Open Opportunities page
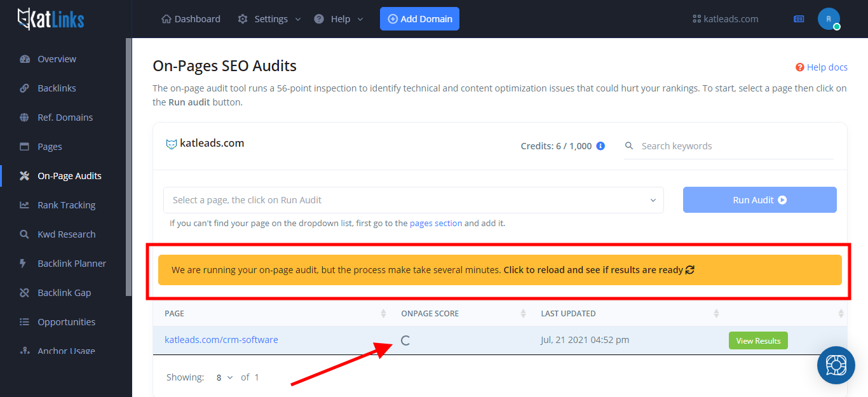This screenshot has width=868, height=397. point(66,322)
